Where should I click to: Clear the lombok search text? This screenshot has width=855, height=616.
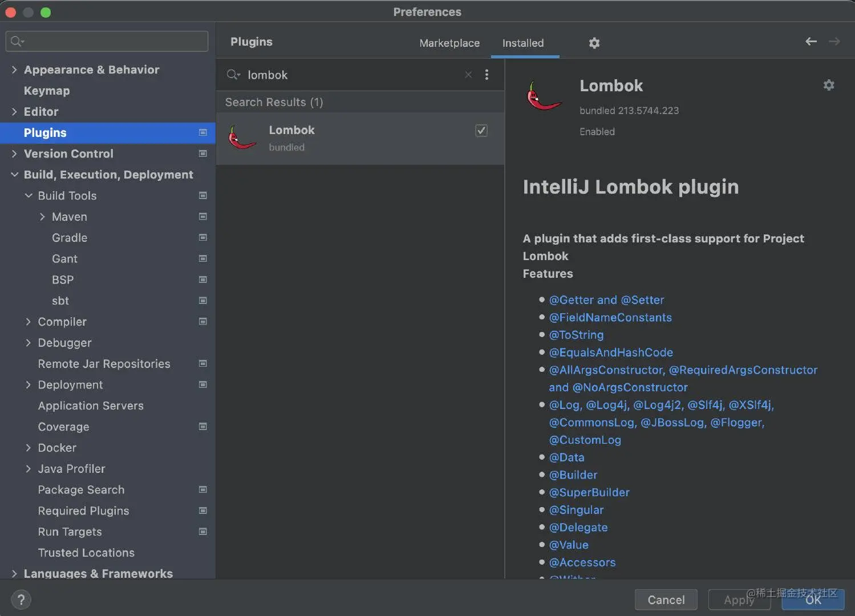coord(468,75)
